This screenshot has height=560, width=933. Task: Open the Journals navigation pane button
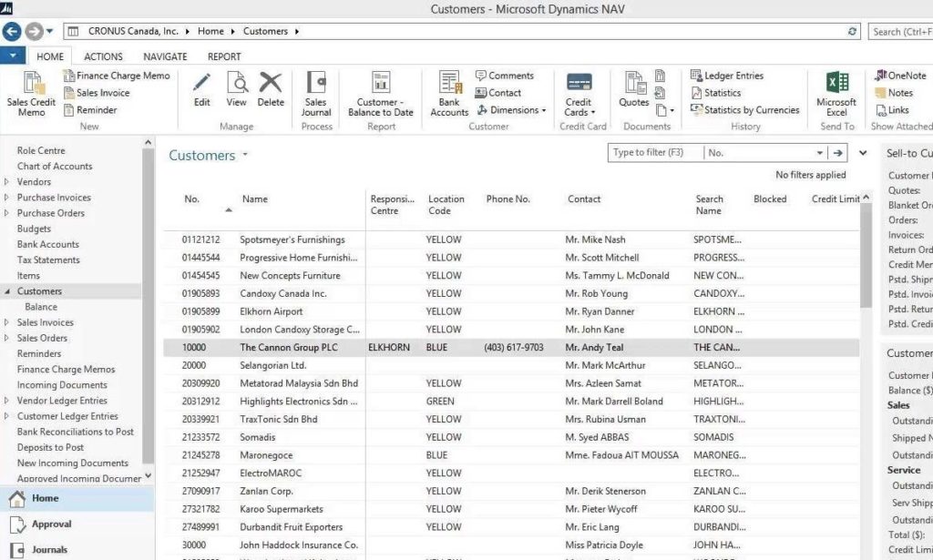77,550
